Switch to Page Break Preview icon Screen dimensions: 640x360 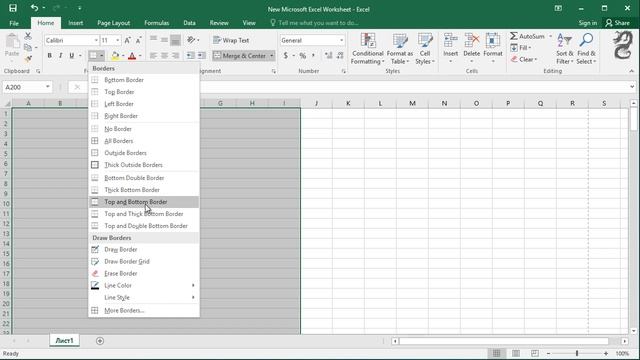[535, 353]
